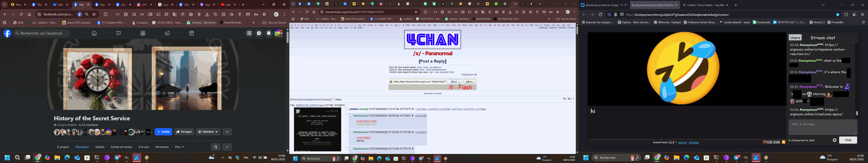
Task: Click the Facebook home icon
Action: point(94,33)
